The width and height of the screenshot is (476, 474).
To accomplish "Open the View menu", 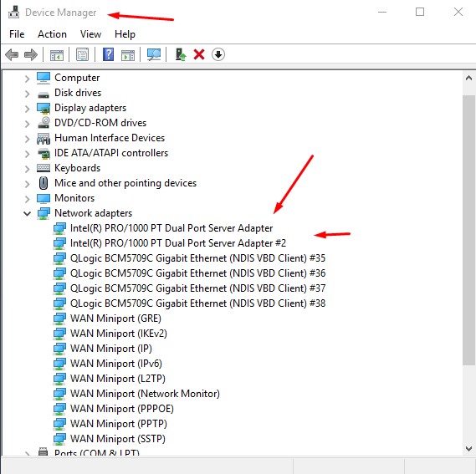I will pos(90,34).
